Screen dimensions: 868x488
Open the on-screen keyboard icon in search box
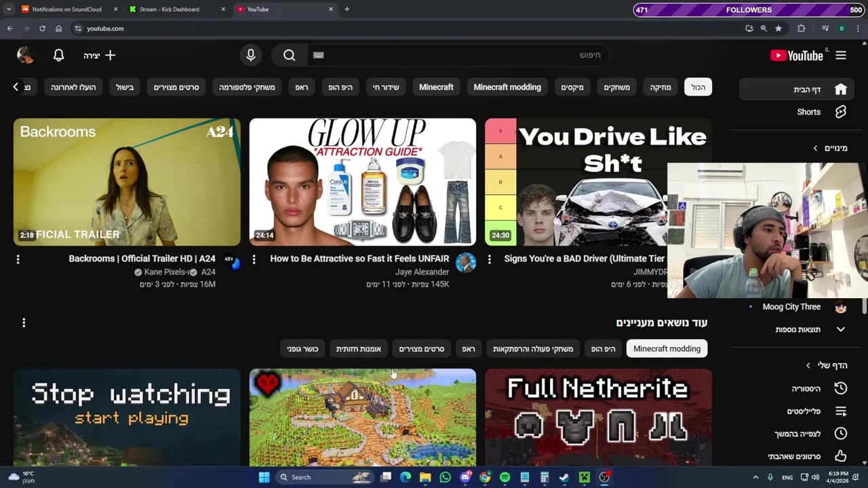coord(319,56)
